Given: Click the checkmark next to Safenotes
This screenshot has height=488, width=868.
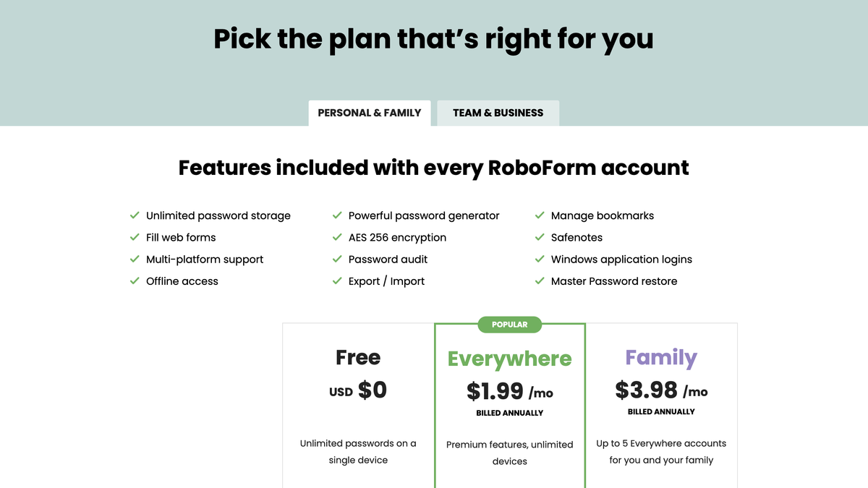Looking at the screenshot, I should [x=540, y=237].
